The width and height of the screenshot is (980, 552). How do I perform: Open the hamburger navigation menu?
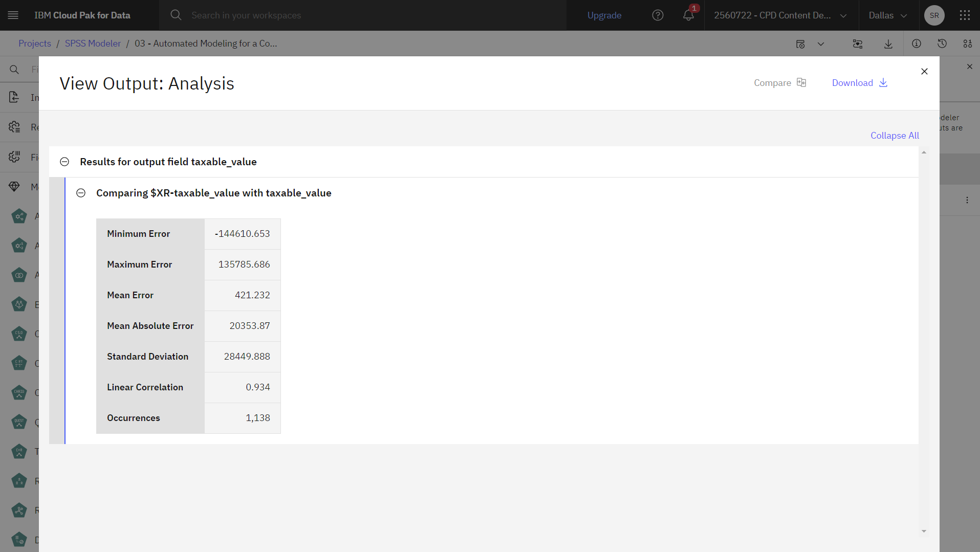pyautogui.click(x=13, y=15)
